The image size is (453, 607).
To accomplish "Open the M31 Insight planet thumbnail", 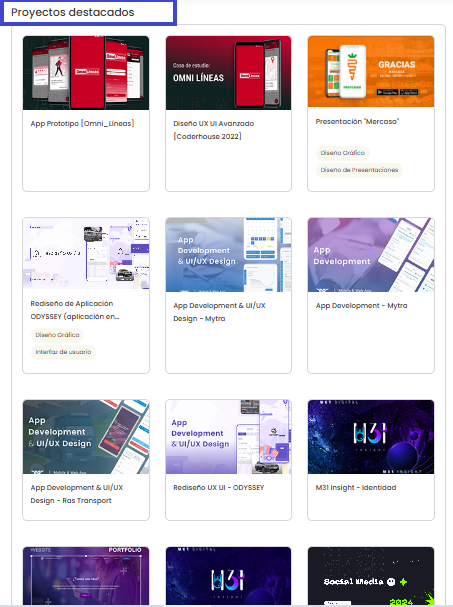I will (x=371, y=437).
